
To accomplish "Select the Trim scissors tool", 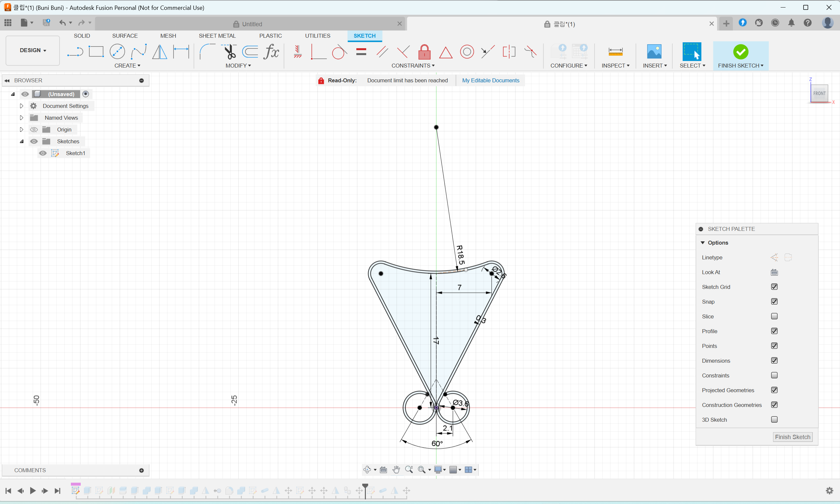I will pos(230,51).
